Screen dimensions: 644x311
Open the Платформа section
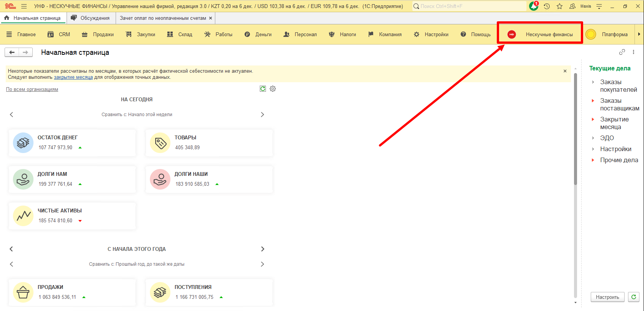tap(607, 34)
